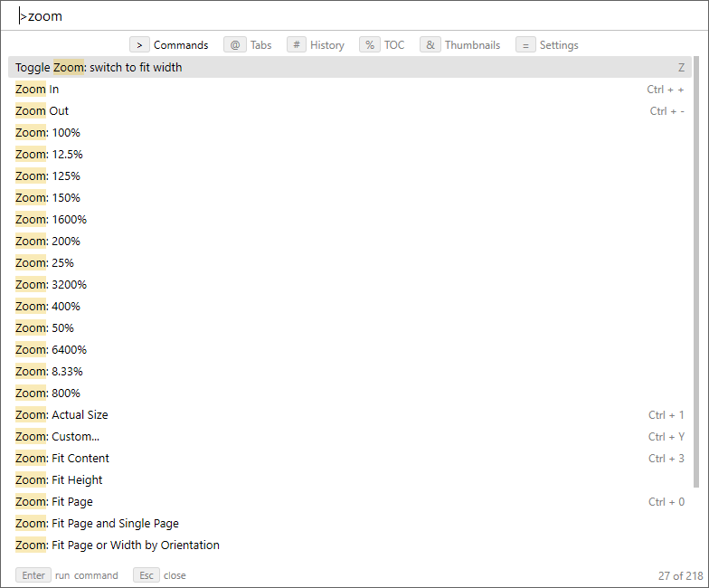Choose Zoom: Actual Size

pyautogui.click(x=350, y=414)
